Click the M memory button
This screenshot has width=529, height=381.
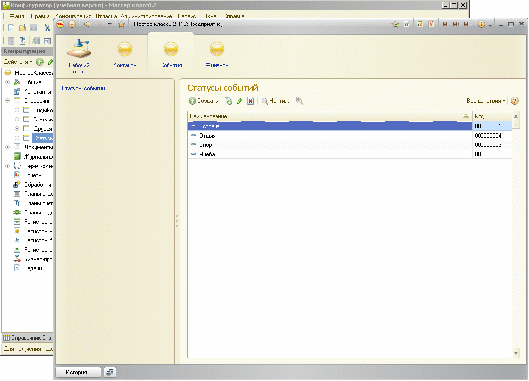[x=445, y=24]
